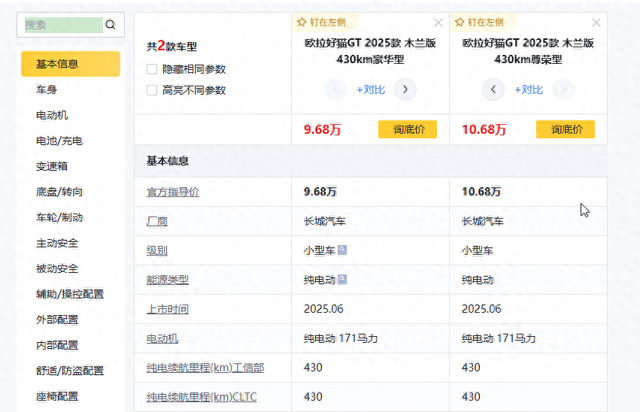This screenshot has width=640, height=412.
Task: Enable 高亮不同参数 checkbox
Action: coord(152,90)
